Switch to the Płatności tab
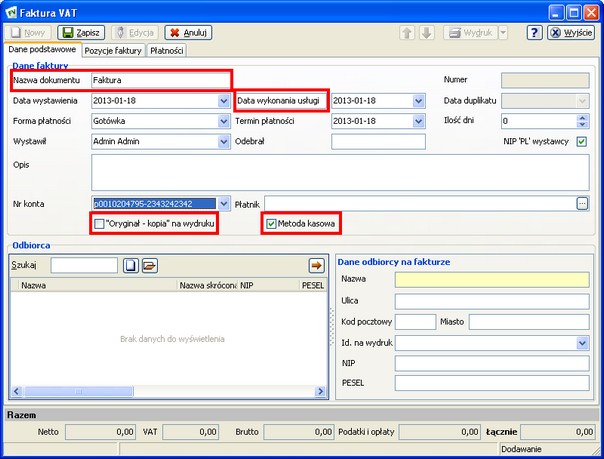 click(166, 50)
